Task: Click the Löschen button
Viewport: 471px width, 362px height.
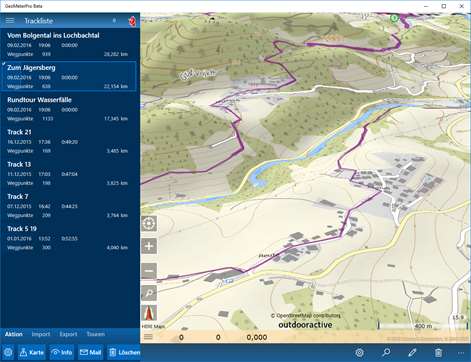Action: click(x=124, y=353)
